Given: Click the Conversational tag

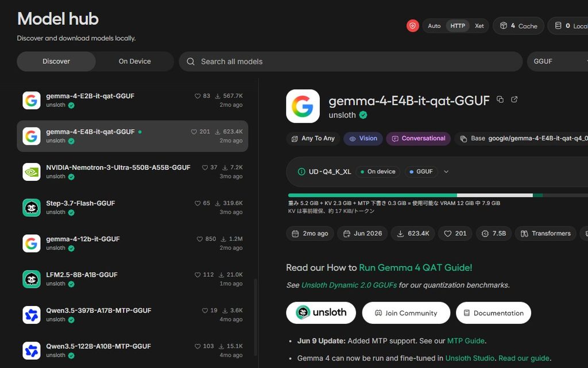Looking at the screenshot, I should click(x=418, y=139).
